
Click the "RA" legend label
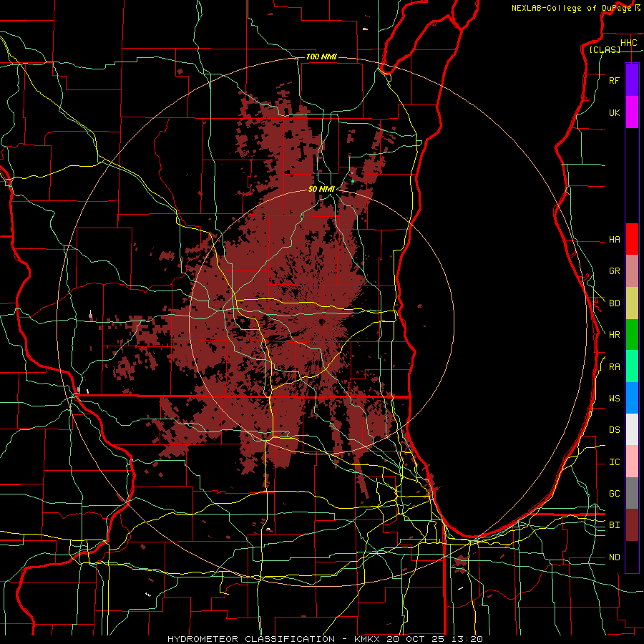pos(614,366)
